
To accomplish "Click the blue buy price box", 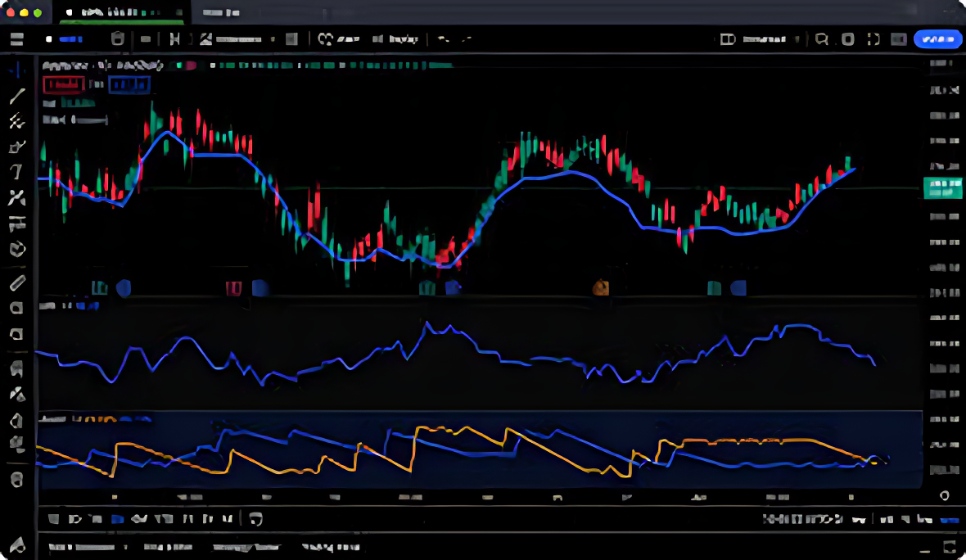I will click(x=129, y=84).
